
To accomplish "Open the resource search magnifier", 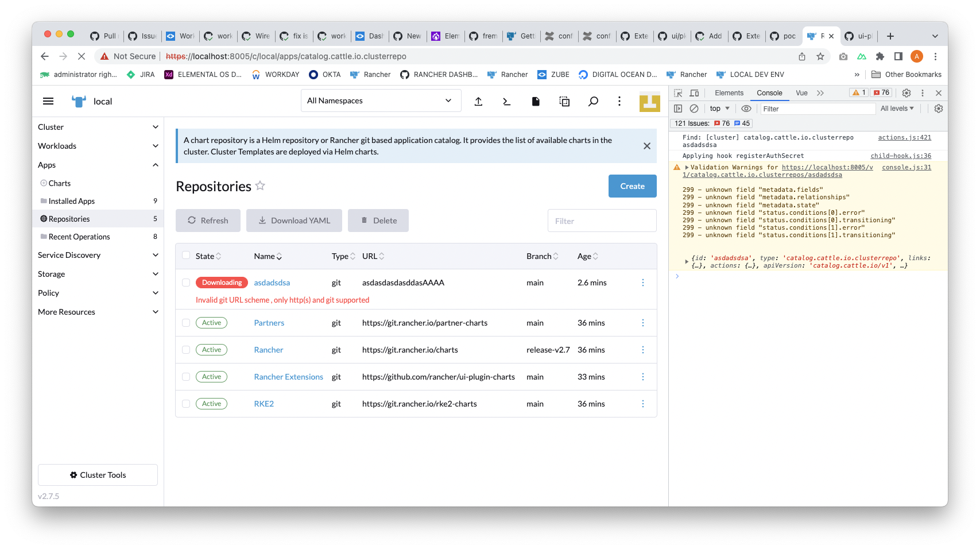I will click(593, 100).
